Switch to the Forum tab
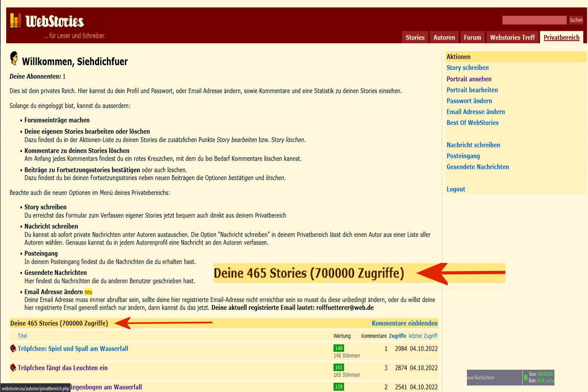 point(472,37)
